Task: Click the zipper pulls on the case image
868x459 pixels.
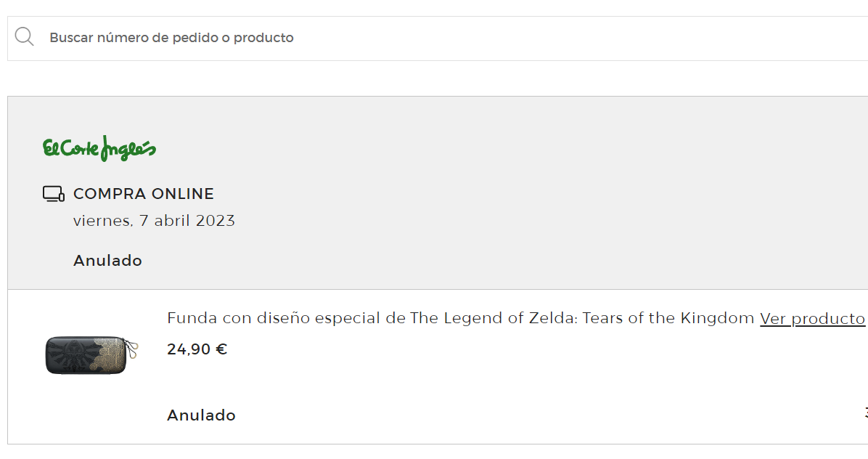Action: tap(134, 352)
